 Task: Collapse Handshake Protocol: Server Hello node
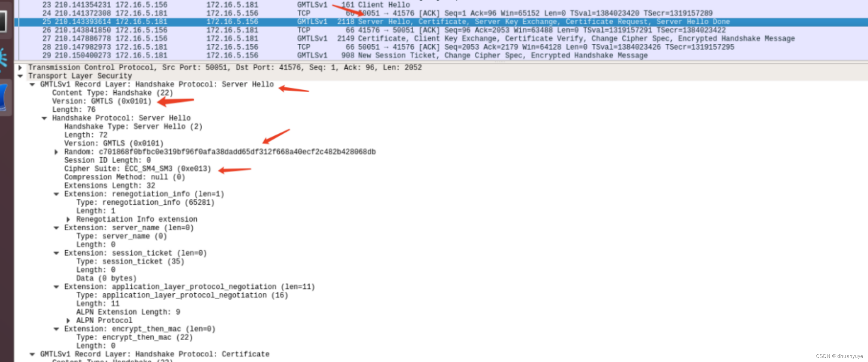click(x=44, y=118)
